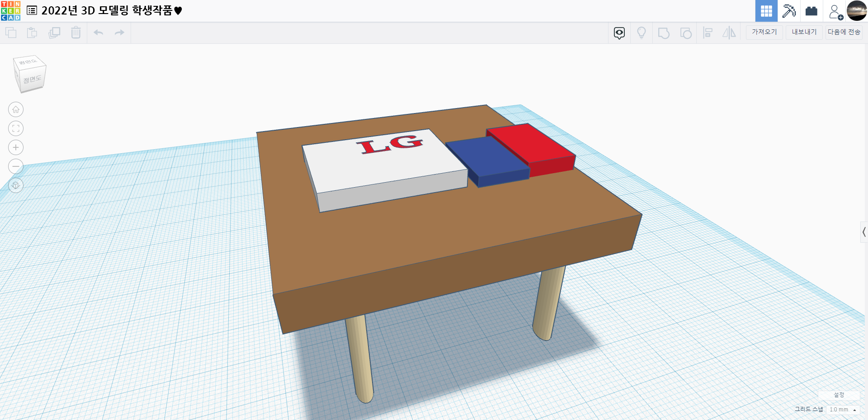The image size is (868, 420).
Task: Click the Paste toolbar icon
Action: click(x=32, y=33)
